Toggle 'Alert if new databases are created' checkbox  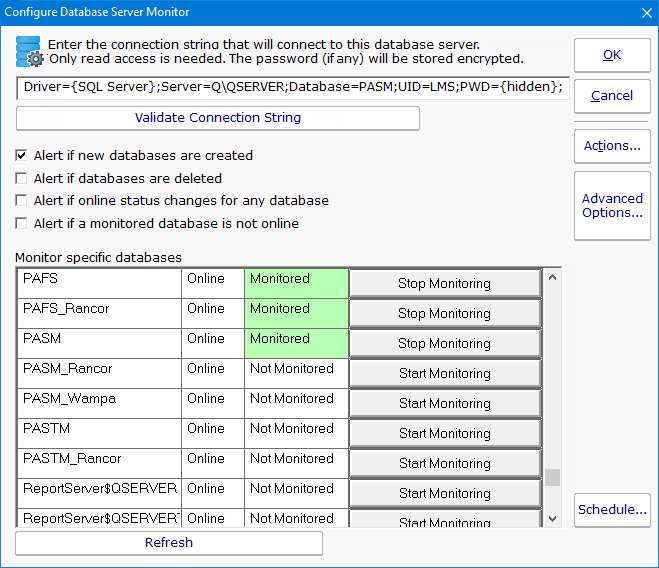click(22, 156)
